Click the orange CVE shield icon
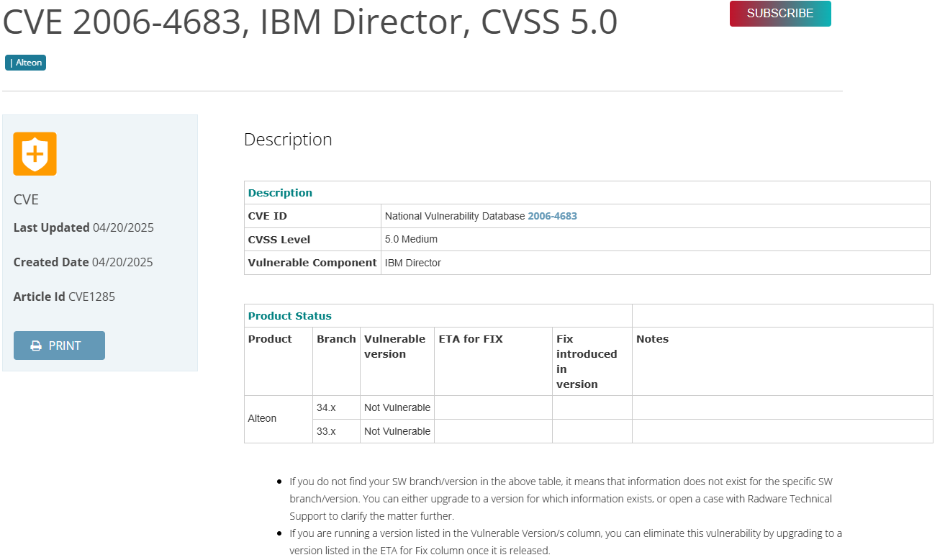 pos(35,153)
